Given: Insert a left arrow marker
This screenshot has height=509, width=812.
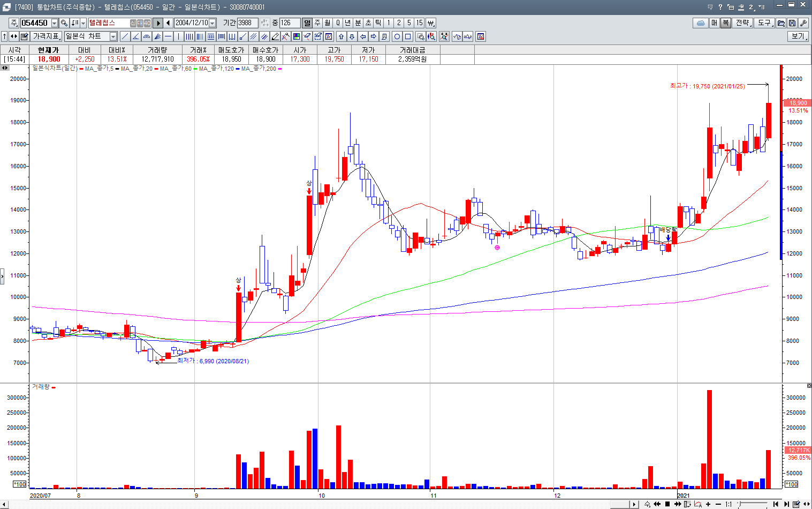Looking at the screenshot, I should pyautogui.click(x=363, y=36).
